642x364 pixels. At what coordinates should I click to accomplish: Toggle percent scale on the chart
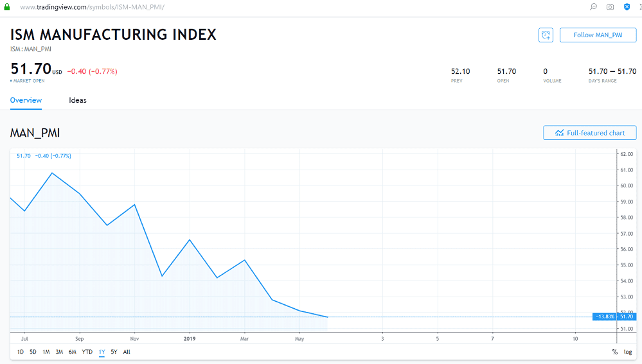(x=614, y=352)
